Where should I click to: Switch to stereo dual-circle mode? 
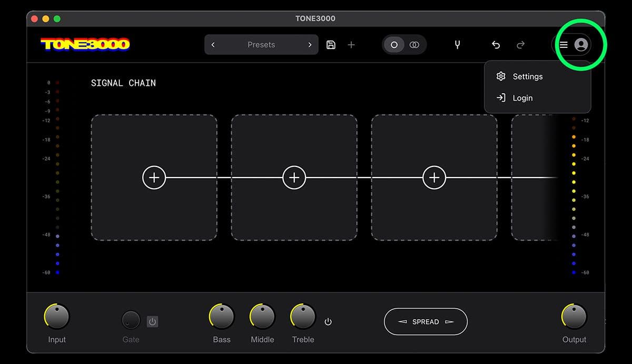tap(414, 45)
